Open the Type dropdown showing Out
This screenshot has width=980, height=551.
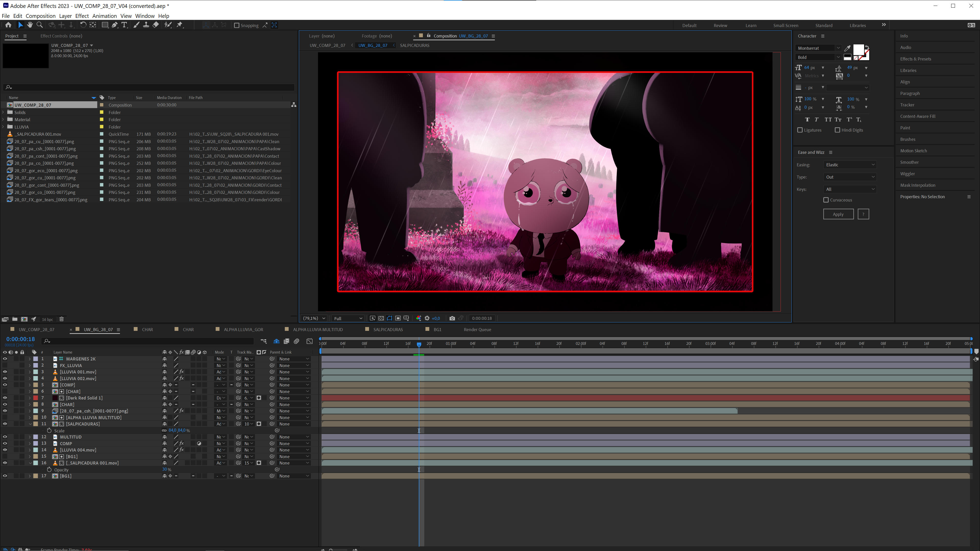[x=850, y=177]
